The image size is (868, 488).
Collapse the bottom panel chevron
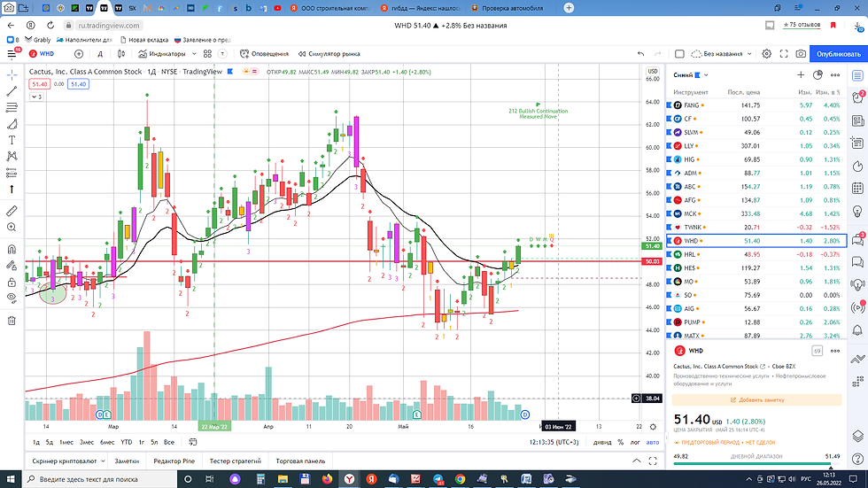pos(637,461)
